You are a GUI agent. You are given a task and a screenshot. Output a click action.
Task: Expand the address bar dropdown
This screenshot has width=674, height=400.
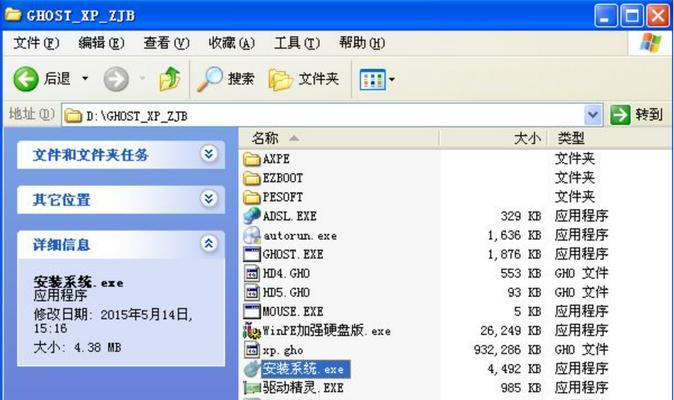coord(593,115)
